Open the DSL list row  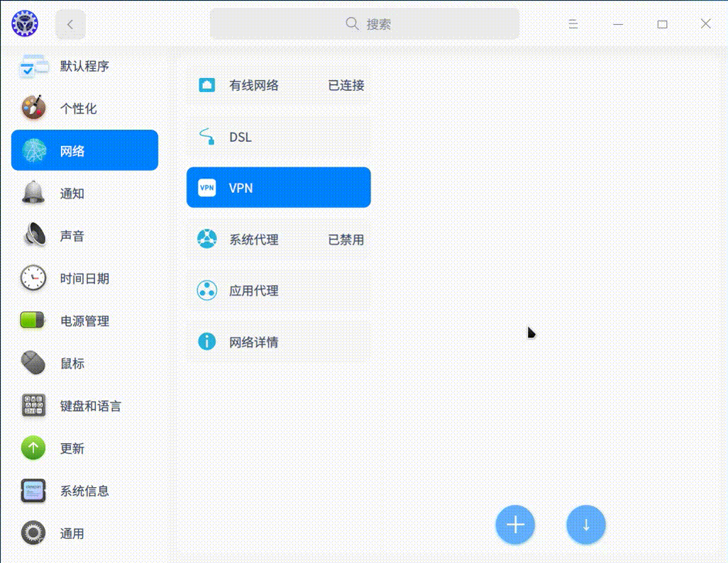coord(279,137)
